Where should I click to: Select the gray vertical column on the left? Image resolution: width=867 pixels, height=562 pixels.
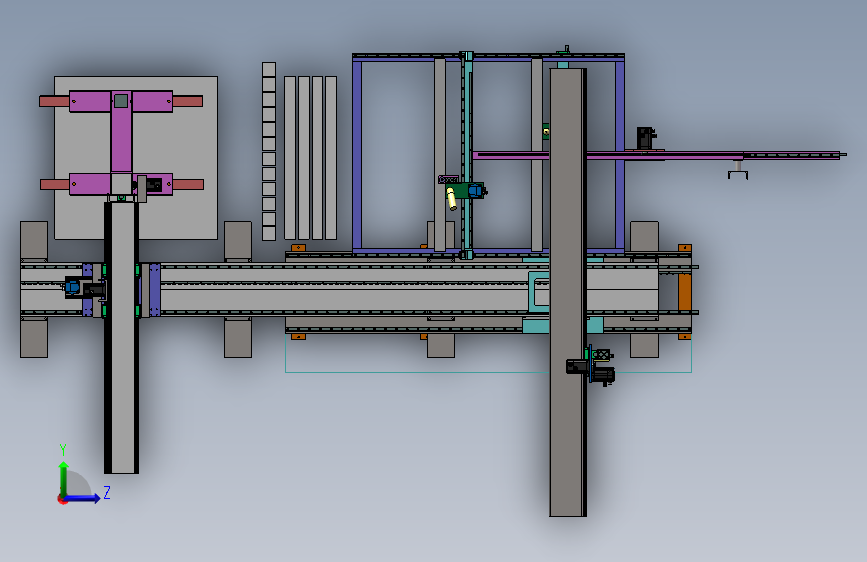coord(122,337)
